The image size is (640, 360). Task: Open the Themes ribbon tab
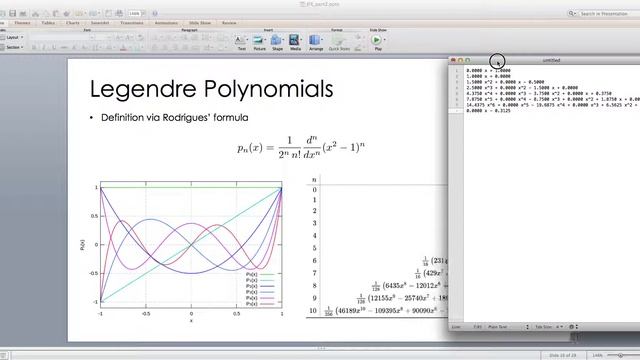coord(22,23)
